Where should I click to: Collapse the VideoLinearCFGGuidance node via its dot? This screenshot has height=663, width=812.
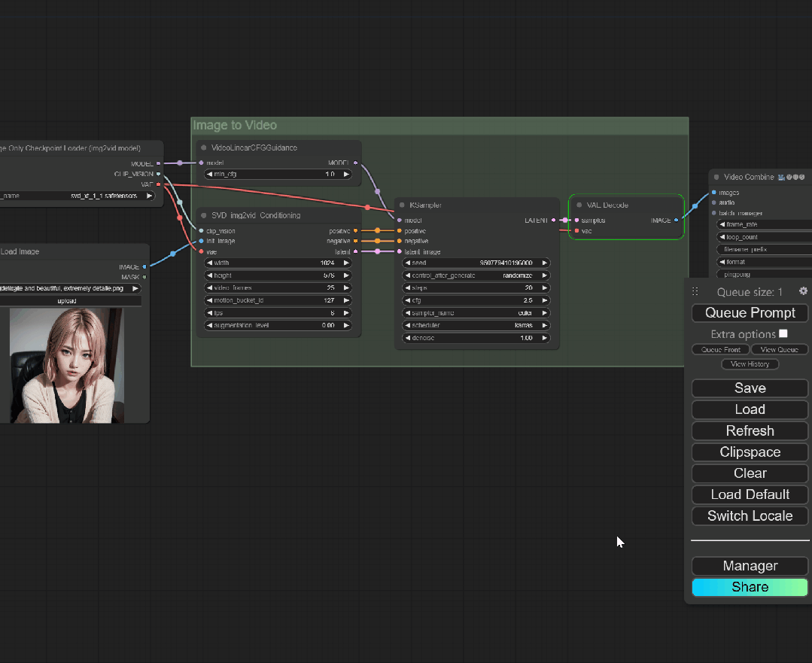tap(203, 148)
